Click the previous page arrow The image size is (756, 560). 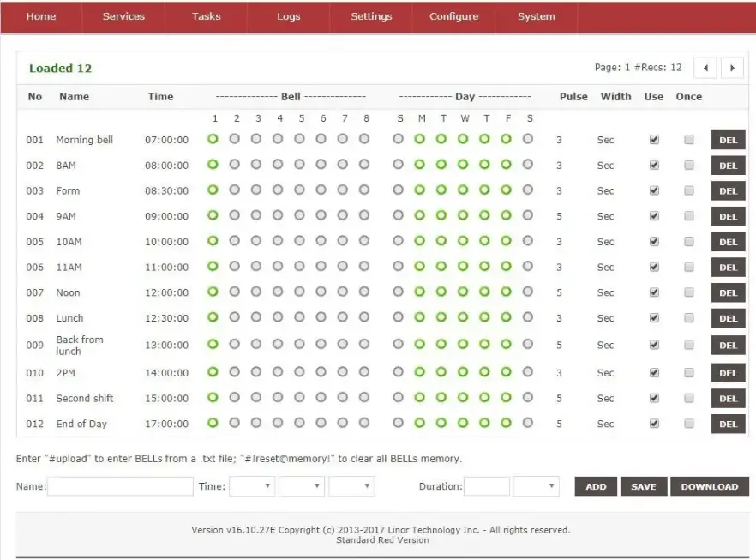pyautogui.click(x=705, y=67)
